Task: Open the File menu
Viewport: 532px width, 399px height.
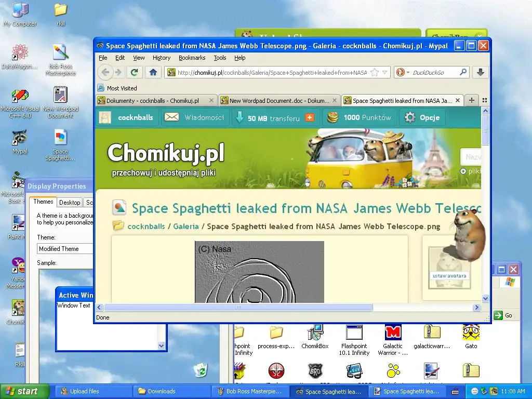Action: [x=103, y=58]
